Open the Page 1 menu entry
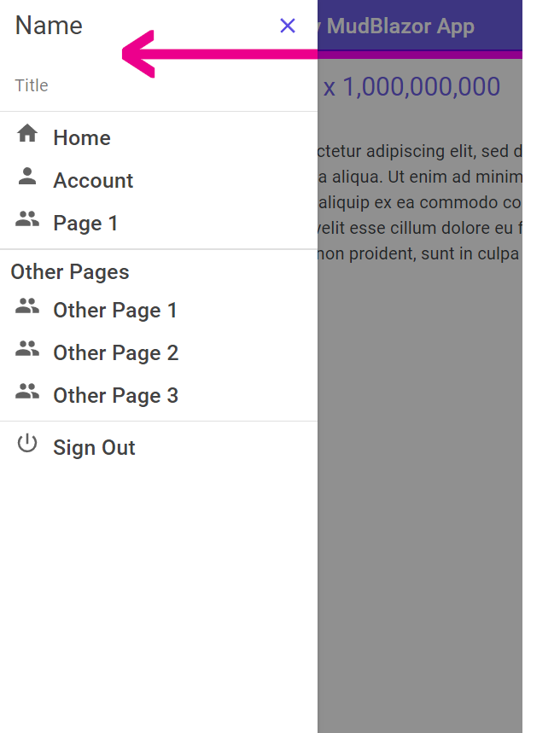 (85, 223)
